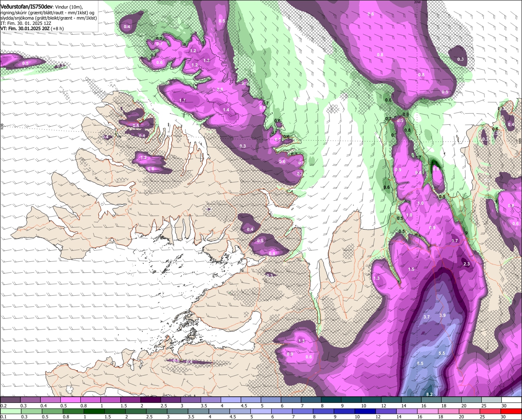Click the 1.4 precipitation value on the map
Viewport: 522px width, 420px height.
pyautogui.click(x=226, y=110)
